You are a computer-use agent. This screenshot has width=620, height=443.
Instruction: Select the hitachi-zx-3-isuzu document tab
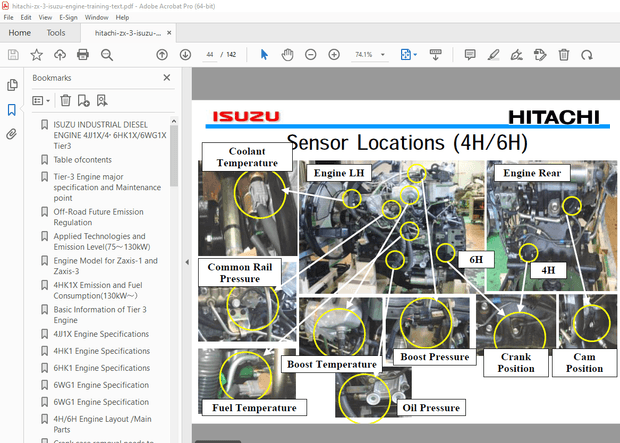128,33
